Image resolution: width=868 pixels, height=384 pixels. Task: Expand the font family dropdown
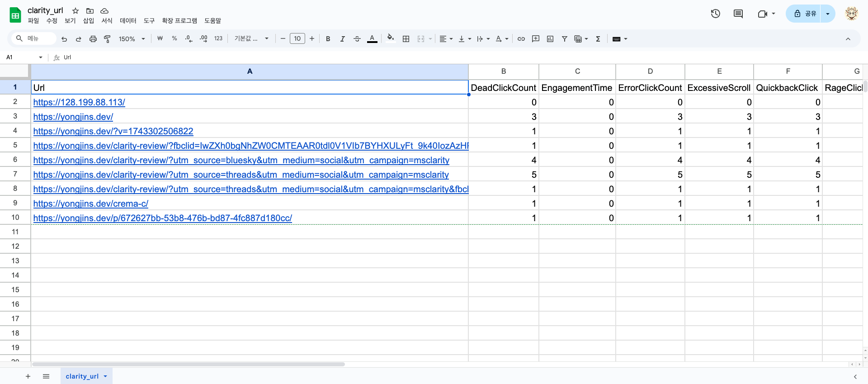251,39
